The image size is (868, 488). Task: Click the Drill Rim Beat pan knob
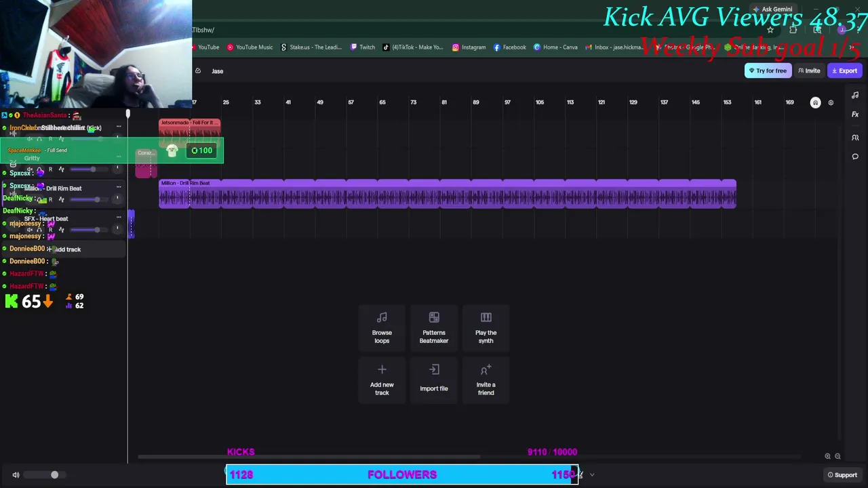click(x=117, y=199)
